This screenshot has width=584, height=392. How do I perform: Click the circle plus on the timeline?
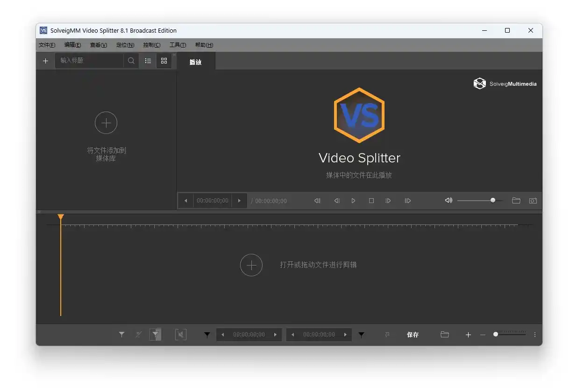click(x=251, y=265)
